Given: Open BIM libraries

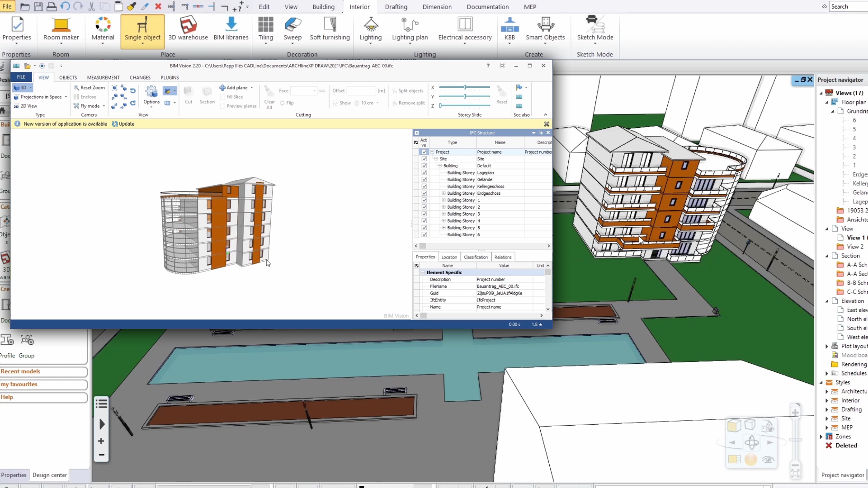Looking at the screenshot, I should click(231, 30).
